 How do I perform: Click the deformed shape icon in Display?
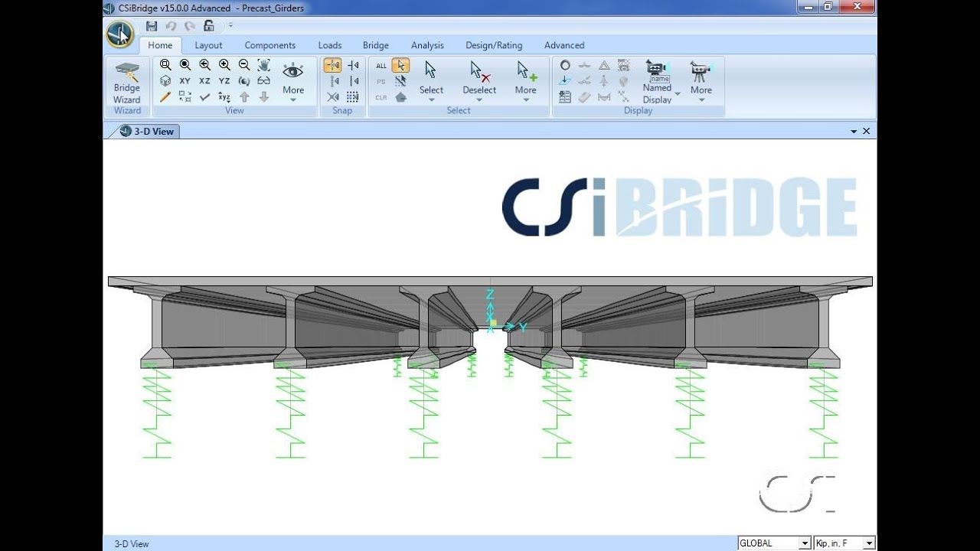point(584,66)
